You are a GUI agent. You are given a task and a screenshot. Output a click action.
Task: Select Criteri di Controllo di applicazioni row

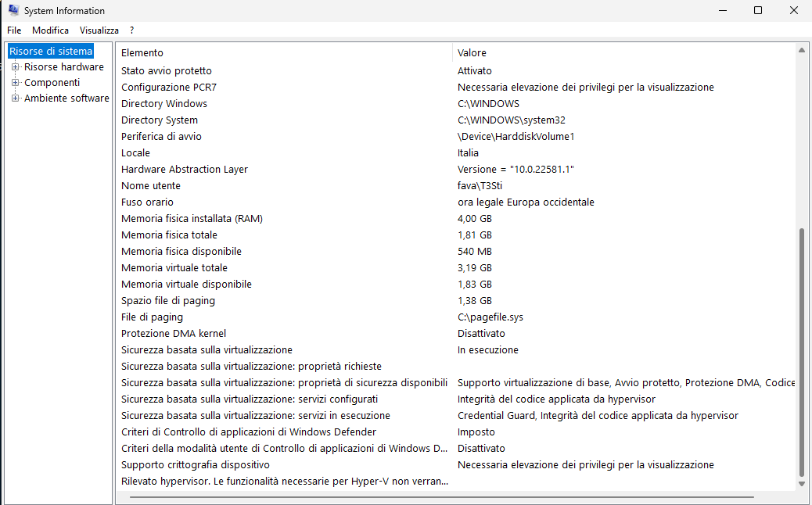pos(456,432)
